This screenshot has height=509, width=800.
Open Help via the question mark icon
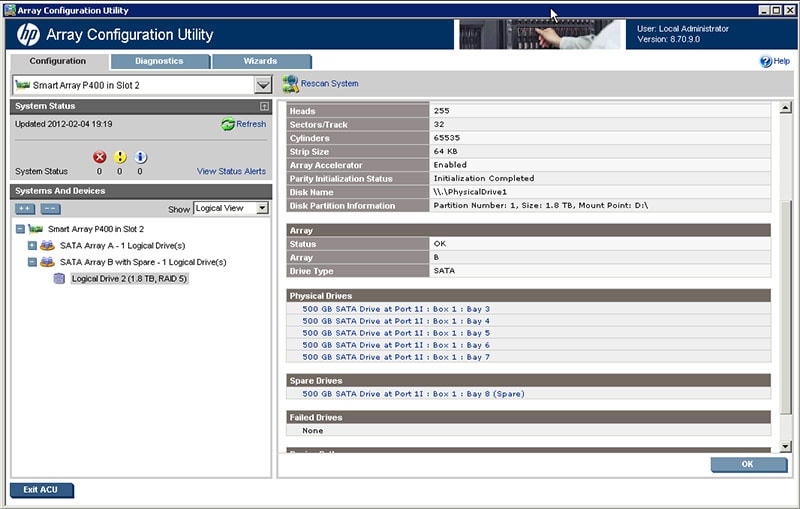766,62
